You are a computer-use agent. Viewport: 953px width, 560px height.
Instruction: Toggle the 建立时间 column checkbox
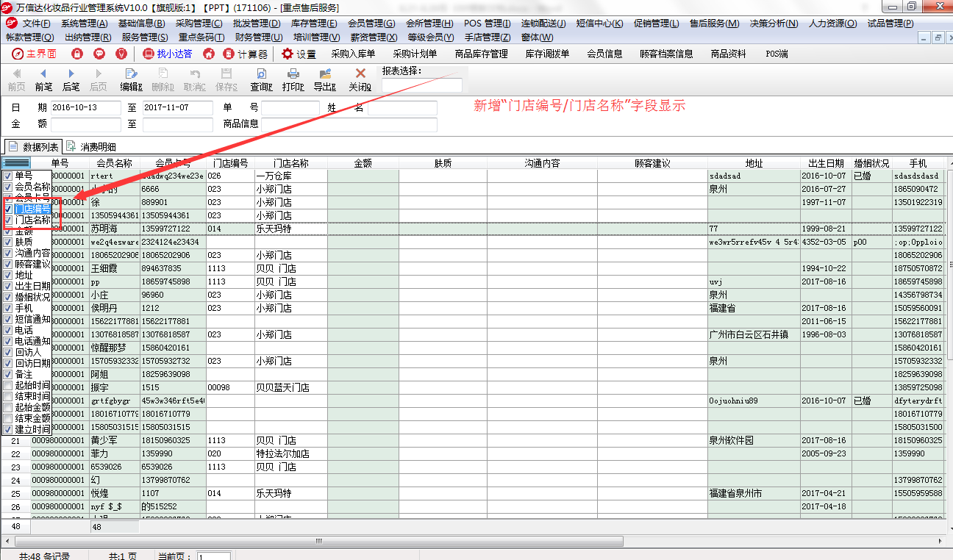7,429
